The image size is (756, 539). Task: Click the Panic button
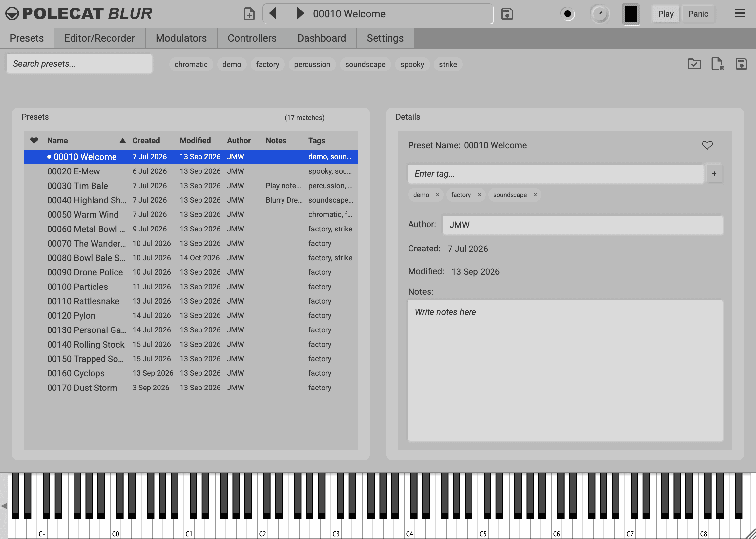(x=698, y=14)
